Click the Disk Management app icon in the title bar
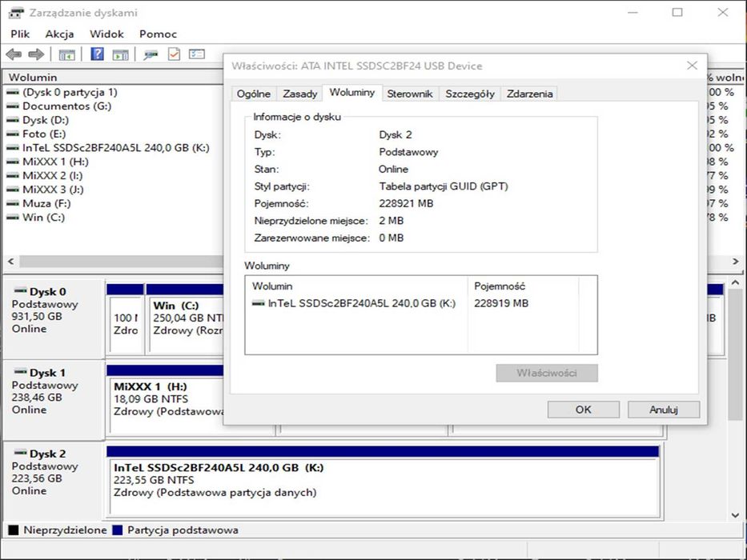This screenshot has width=747, height=560. [16, 13]
